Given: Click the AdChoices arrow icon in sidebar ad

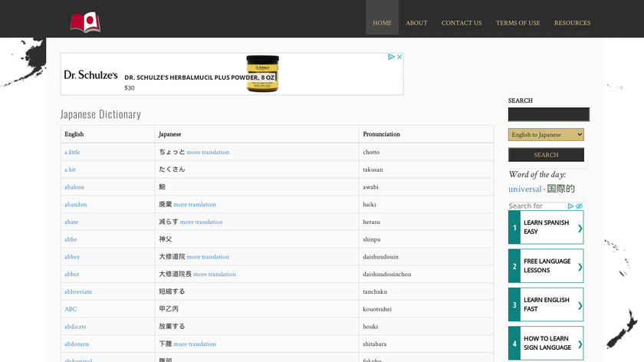Looking at the screenshot, I should pyautogui.click(x=570, y=206).
